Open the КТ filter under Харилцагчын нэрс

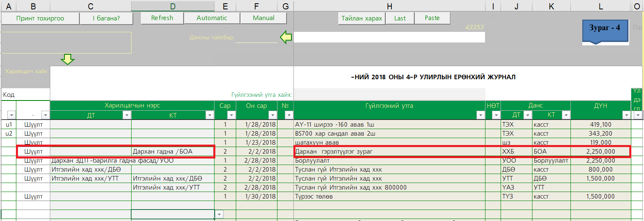(x=210, y=115)
